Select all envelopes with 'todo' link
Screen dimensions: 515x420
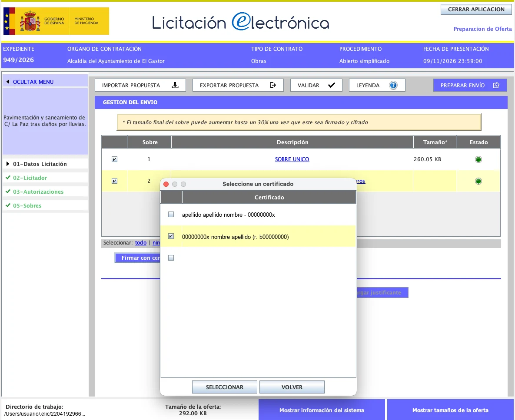[x=140, y=242]
